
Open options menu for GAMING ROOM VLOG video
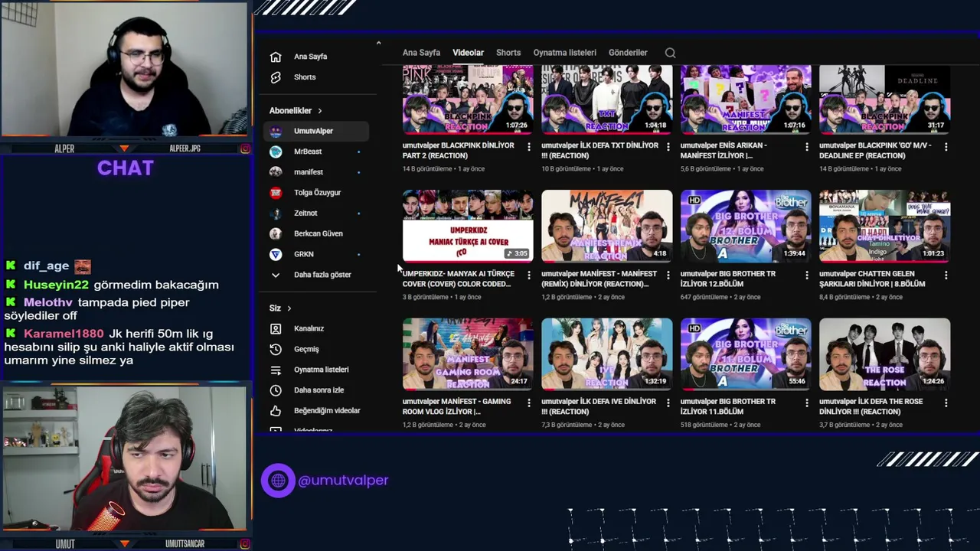[529, 403]
